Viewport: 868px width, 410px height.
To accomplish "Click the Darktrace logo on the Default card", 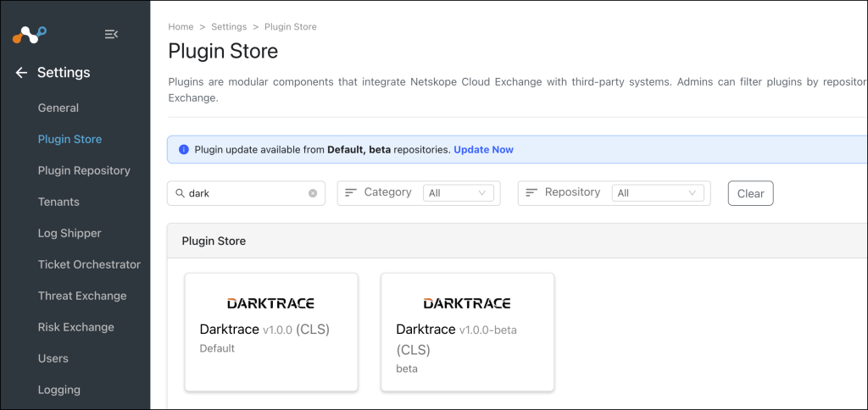I will coord(270,303).
